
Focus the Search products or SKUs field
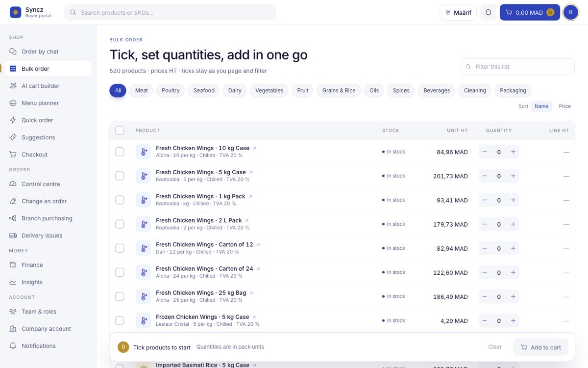click(170, 12)
